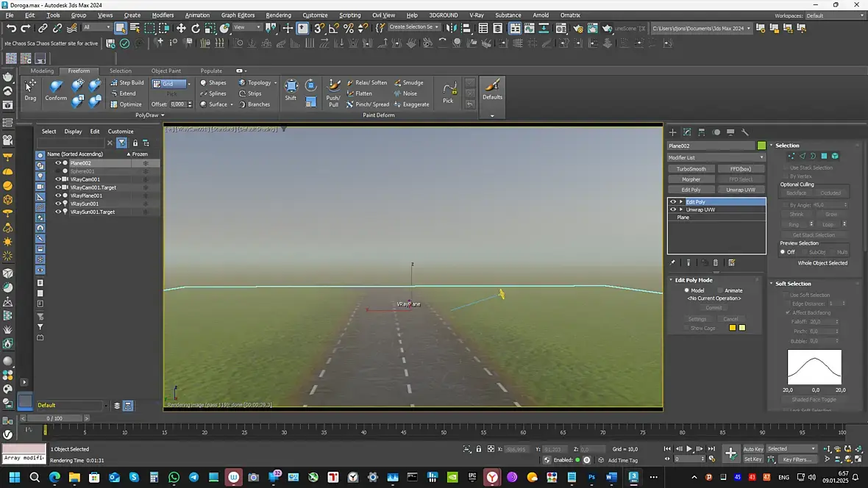Expand the Unwrap UVW modifier arrow
Screen dimensions: 868x488
tap(681, 209)
